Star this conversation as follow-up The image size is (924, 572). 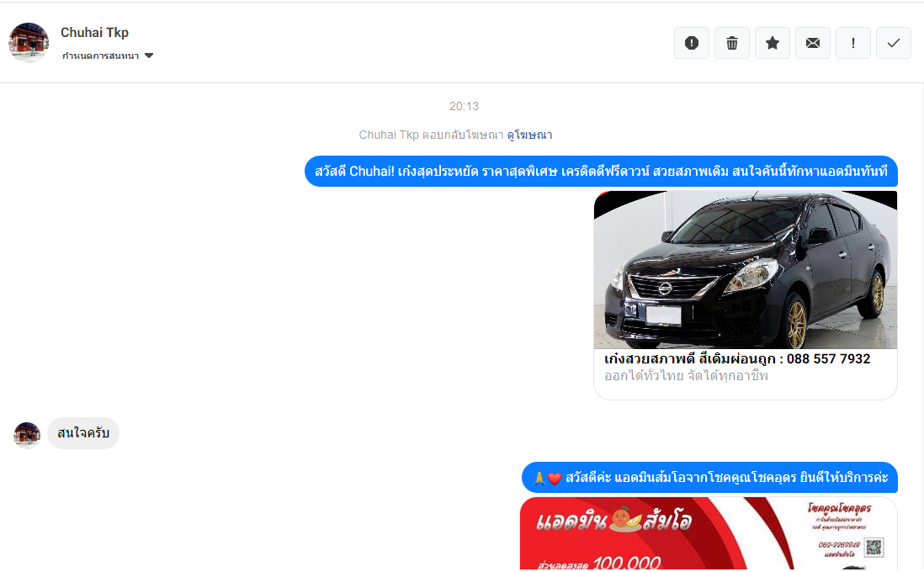click(x=772, y=43)
